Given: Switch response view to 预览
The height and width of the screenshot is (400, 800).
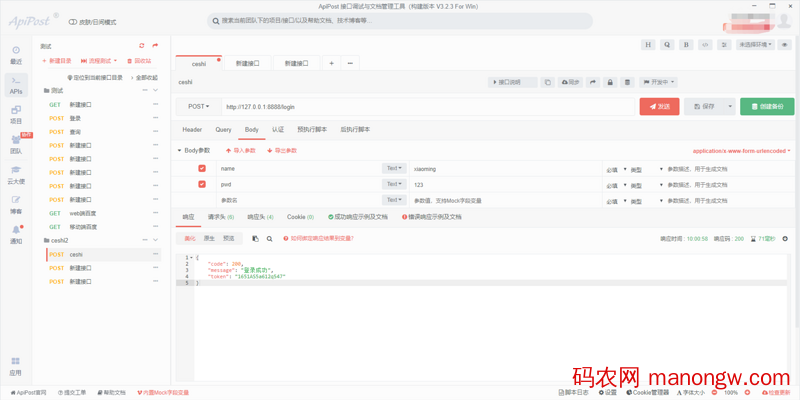Looking at the screenshot, I should (229, 238).
